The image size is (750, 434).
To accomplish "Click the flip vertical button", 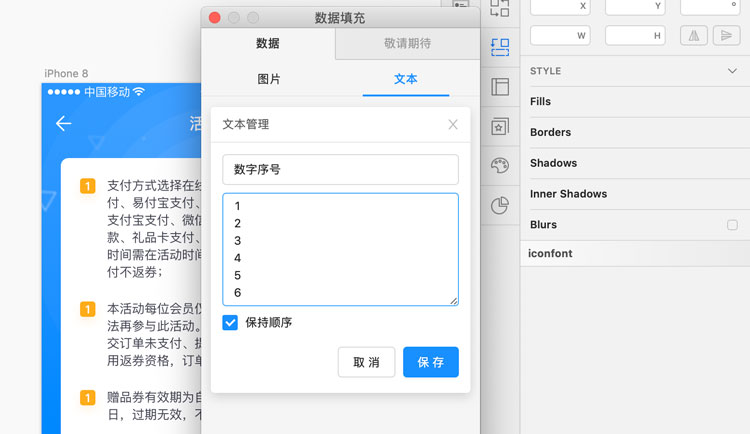I will tap(727, 35).
